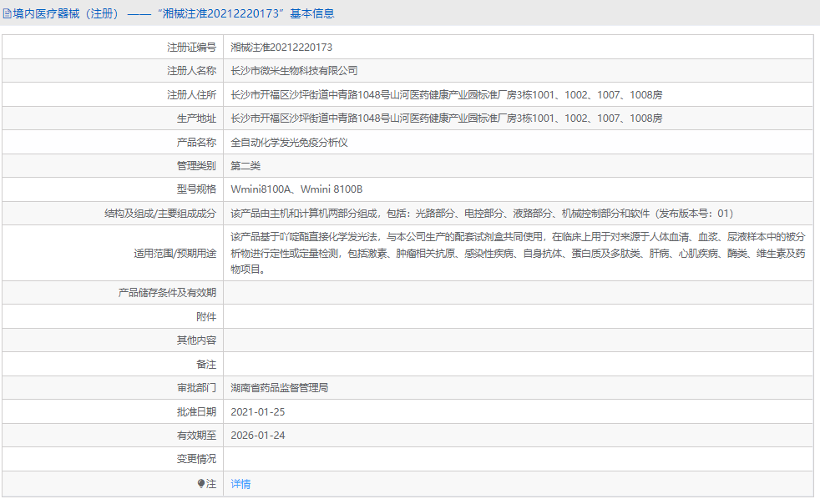
Task: Click the bullet icon beside 注 label
Action: [201, 484]
